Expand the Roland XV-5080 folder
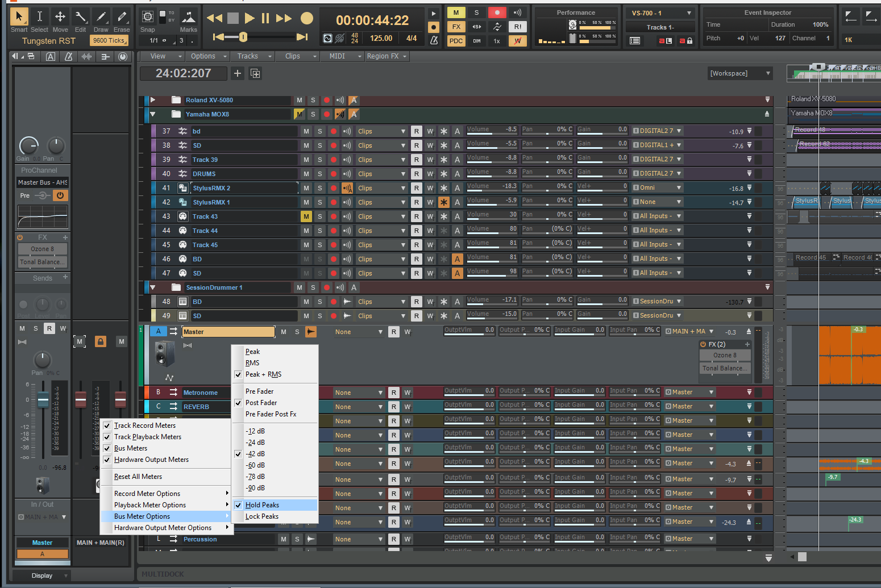This screenshot has height=588, width=881. click(x=153, y=100)
